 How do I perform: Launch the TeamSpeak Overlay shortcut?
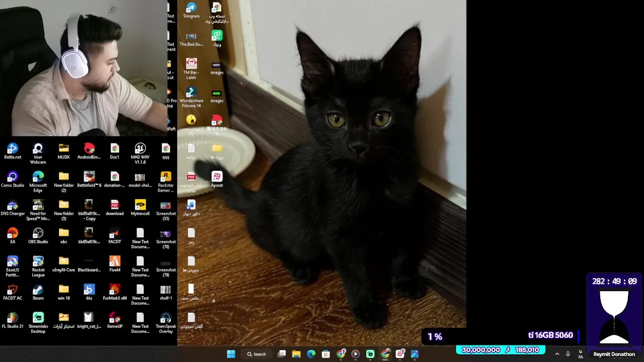tap(166, 322)
